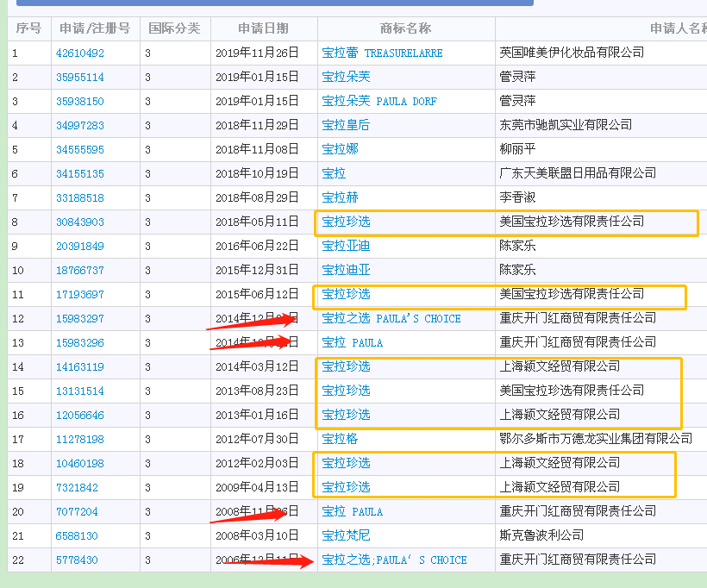Open the 宝拉赫 trademark link
Viewport: 707px width, 588px height.
[x=339, y=197]
